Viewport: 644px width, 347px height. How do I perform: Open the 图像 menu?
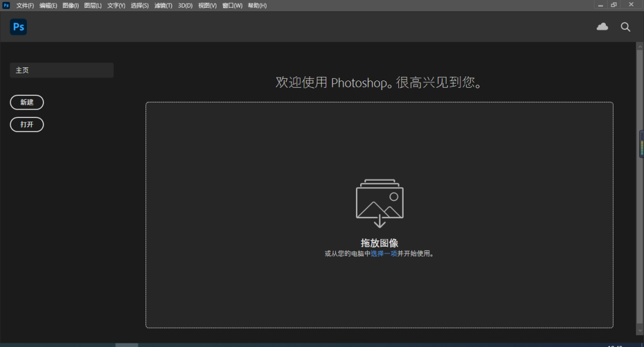pos(70,5)
